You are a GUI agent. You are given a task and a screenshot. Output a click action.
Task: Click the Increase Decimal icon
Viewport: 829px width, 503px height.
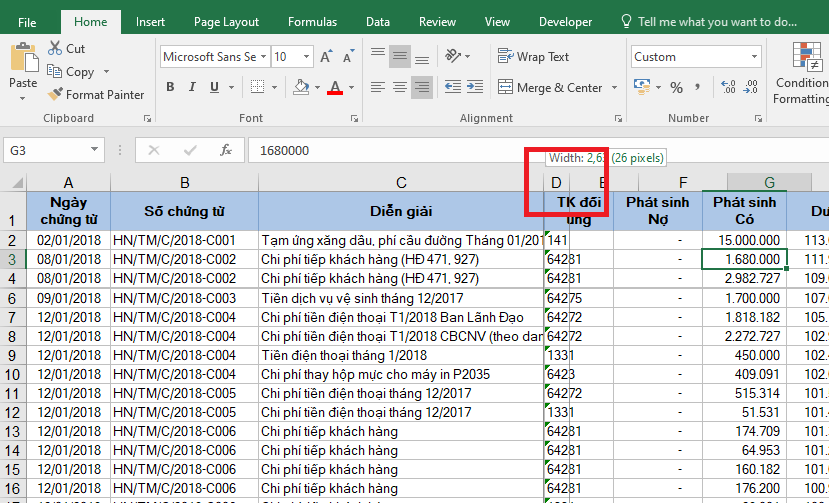pos(727,87)
